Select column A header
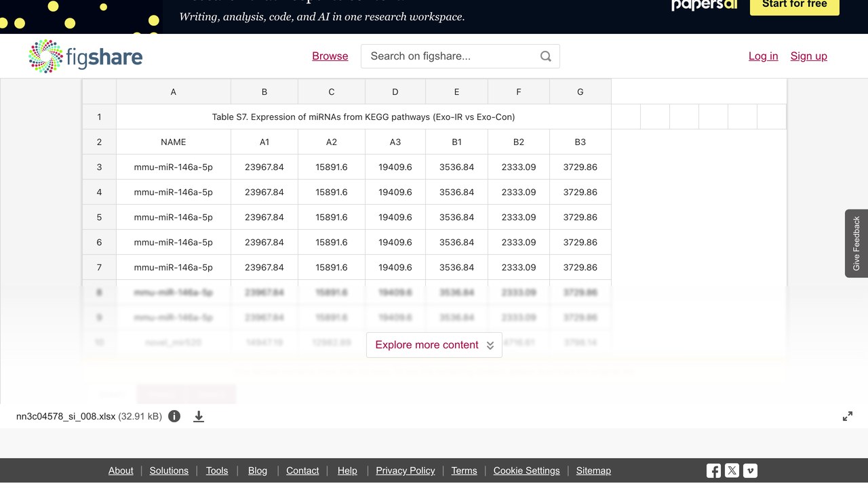Screen dimensions: 868x488 click(x=174, y=91)
